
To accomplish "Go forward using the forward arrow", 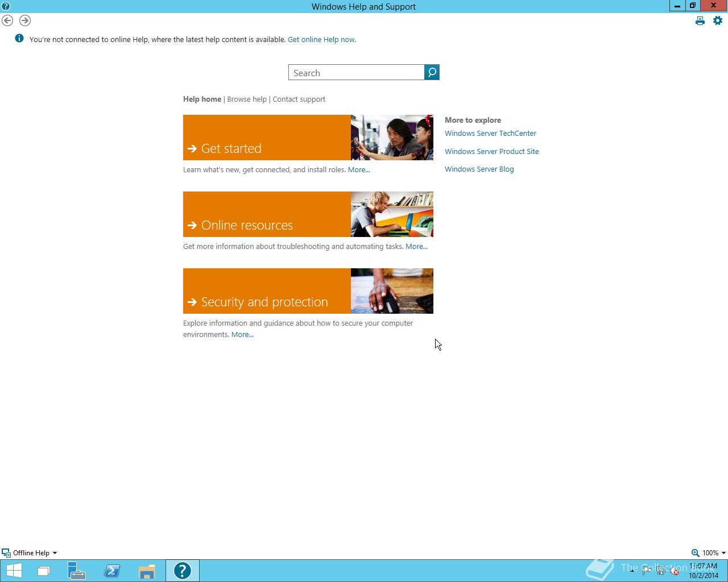I will pyautogui.click(x=25, y=20).
